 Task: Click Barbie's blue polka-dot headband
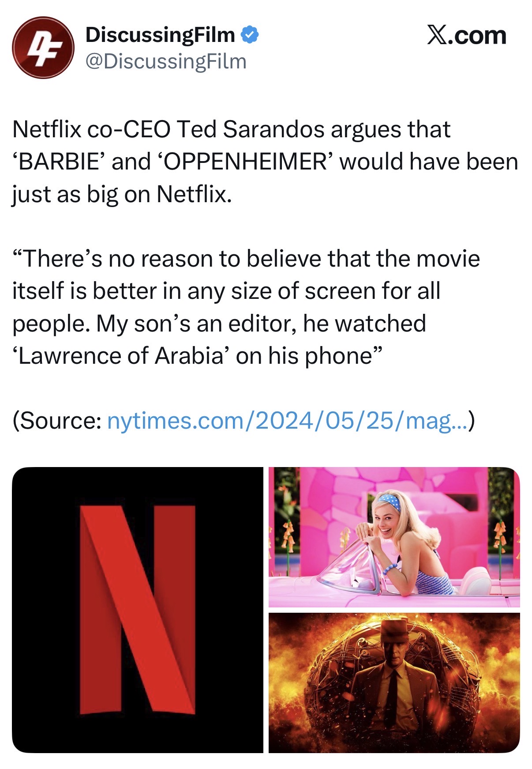pyautogui.click(x=390, y=502)
